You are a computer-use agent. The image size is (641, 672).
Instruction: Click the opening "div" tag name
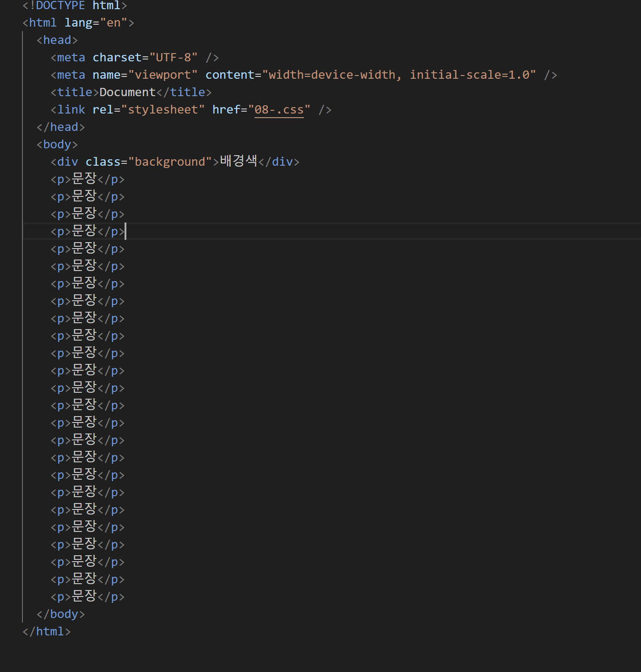pos(68,162)
